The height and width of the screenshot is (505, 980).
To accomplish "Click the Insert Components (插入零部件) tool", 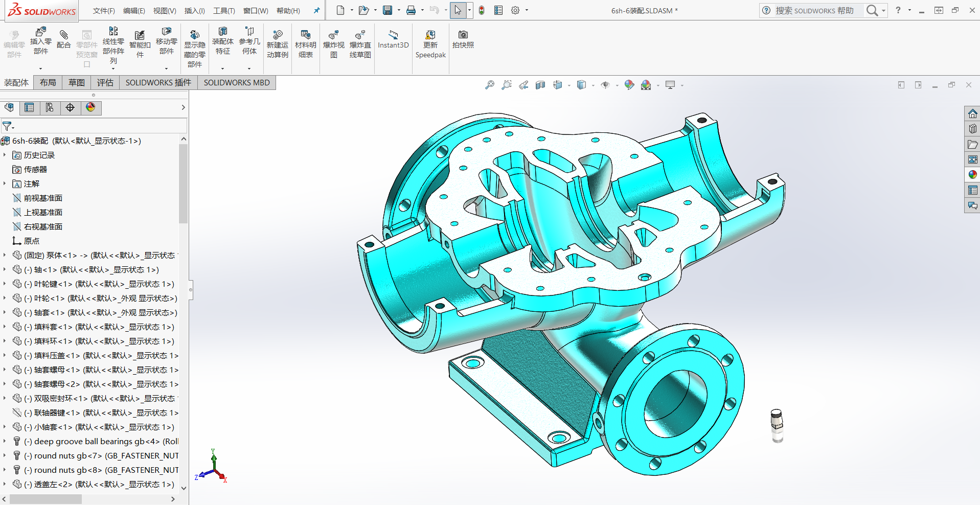I will (x=40, y=41).
